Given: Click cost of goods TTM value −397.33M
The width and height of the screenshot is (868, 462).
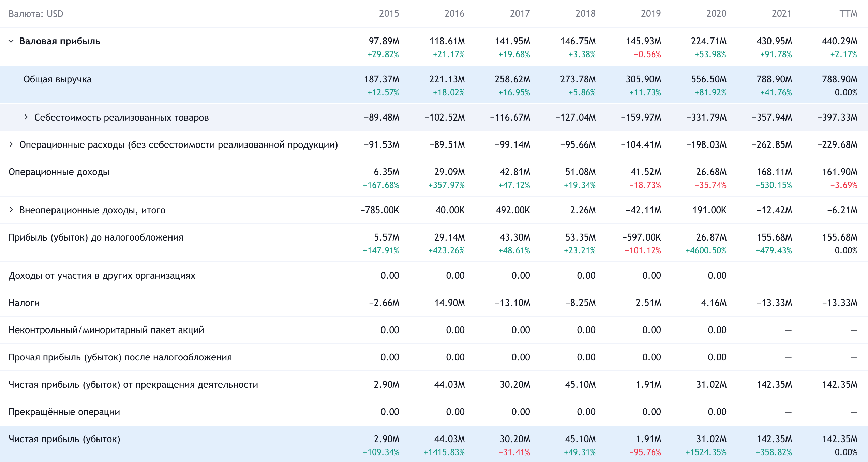Looking at the screenshot, I should [x=837, y=118].
